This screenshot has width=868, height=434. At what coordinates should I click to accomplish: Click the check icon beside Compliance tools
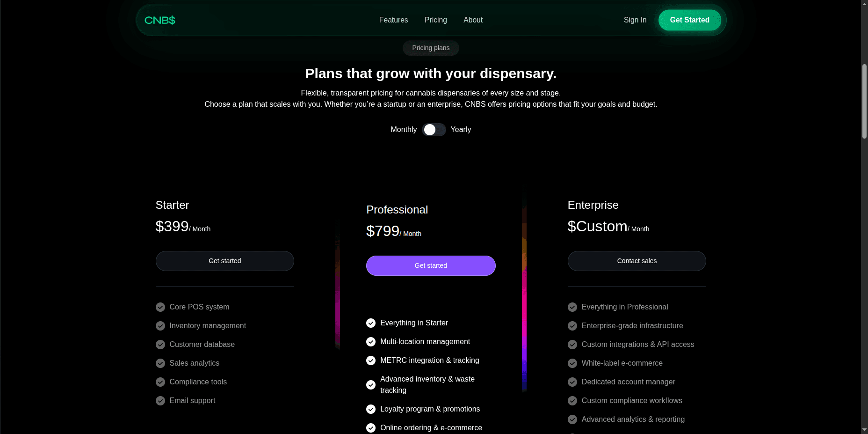point(160,382)
